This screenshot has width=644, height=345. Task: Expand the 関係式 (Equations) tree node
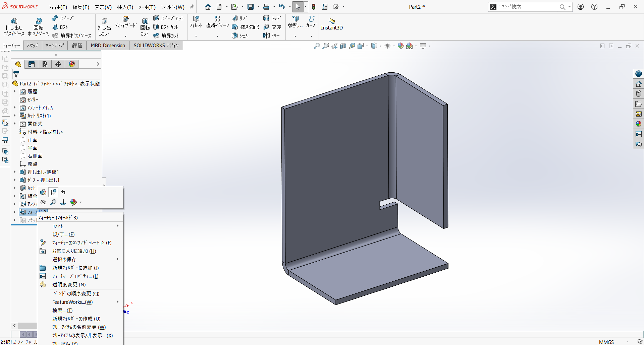point(15,124)
